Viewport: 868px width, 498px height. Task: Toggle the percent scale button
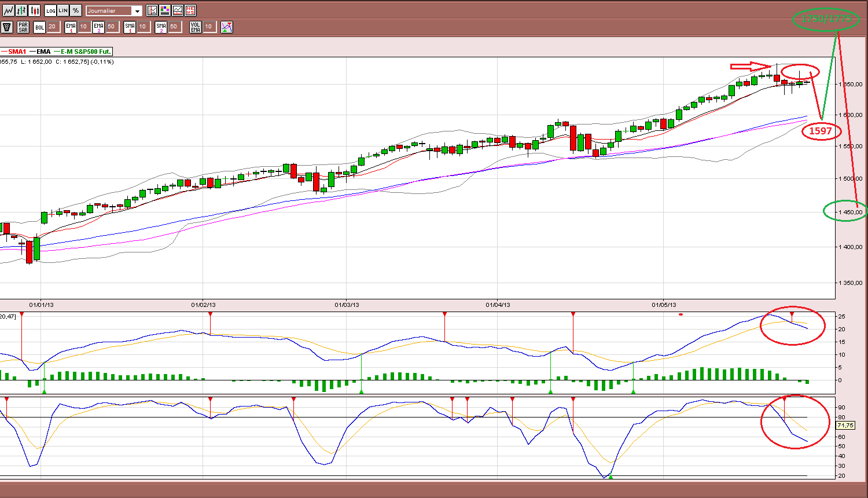click(76, 10)
